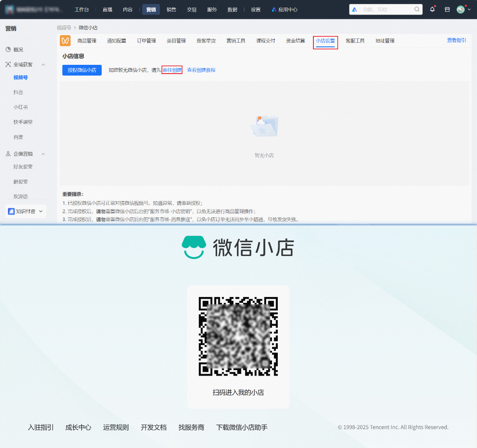Collapse the 企微营销 section chevron
The width and height of the screenshot is (477, 448).
pyautogui.click(x=43, y=154)
